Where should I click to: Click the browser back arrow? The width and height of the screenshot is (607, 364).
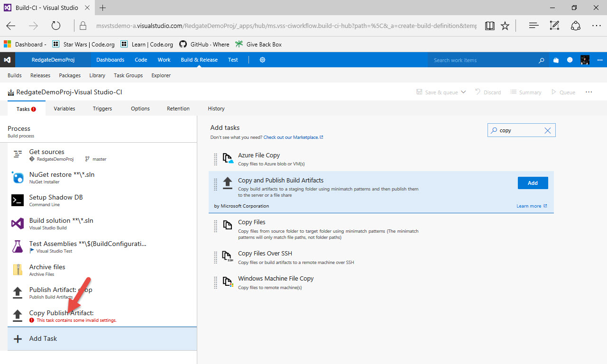[10, 26]
